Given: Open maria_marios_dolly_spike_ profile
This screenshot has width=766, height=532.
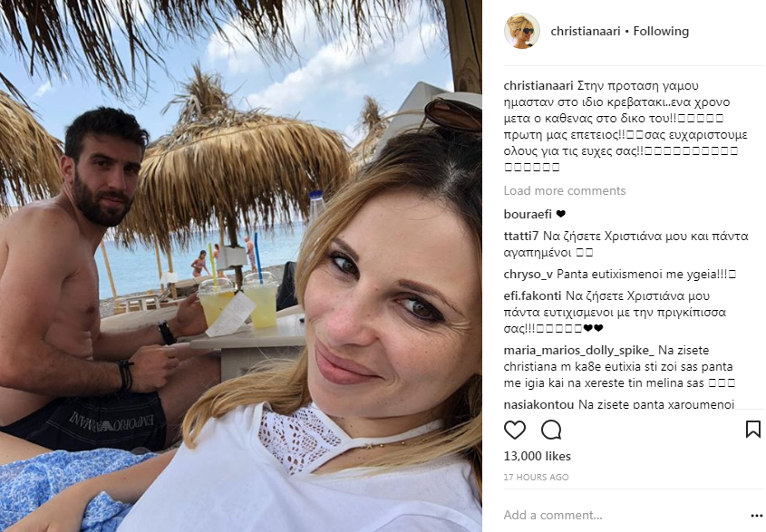Looking at the screenshot, I should [x=579, y=351].
